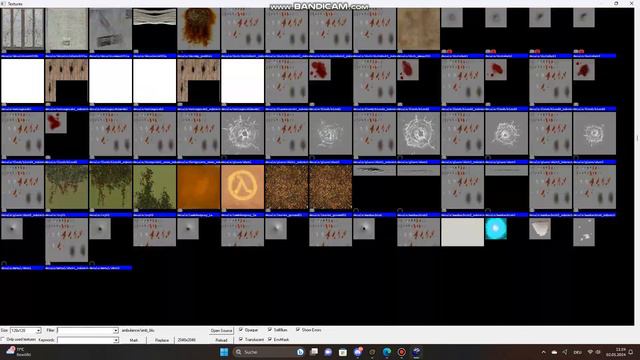Click the Replace button
The width and height of the screenshot is (640, 360).
162,340
